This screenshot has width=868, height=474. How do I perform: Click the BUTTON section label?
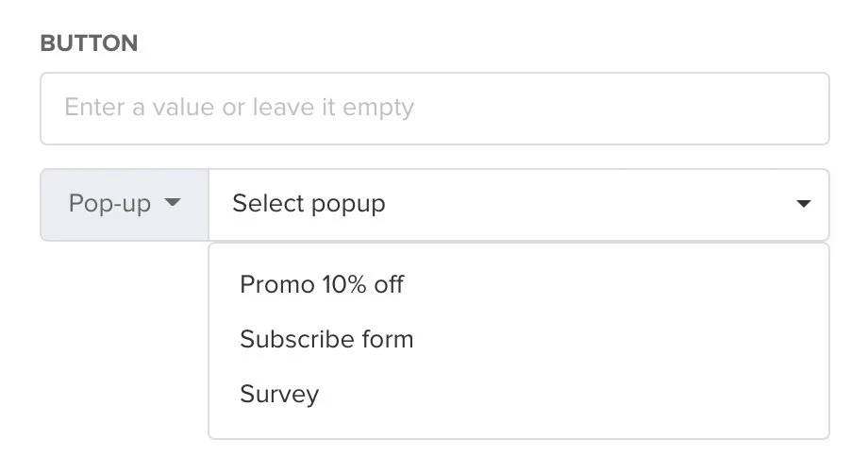[x=89, y=43]
